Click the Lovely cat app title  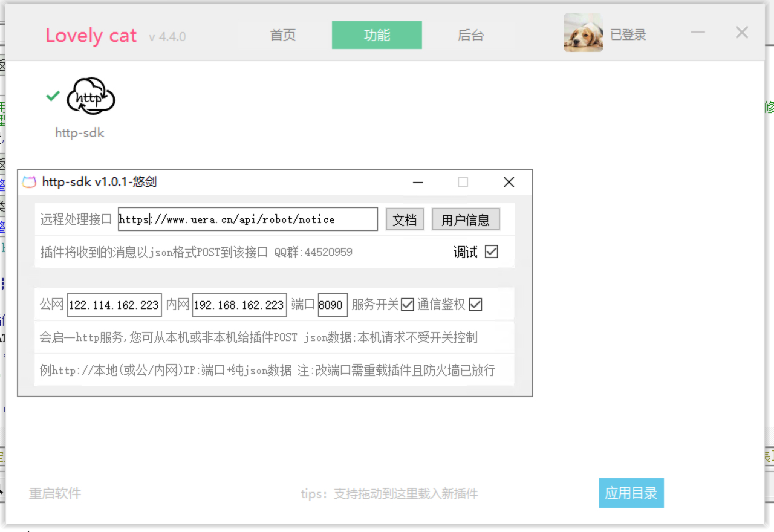[91, 36]
